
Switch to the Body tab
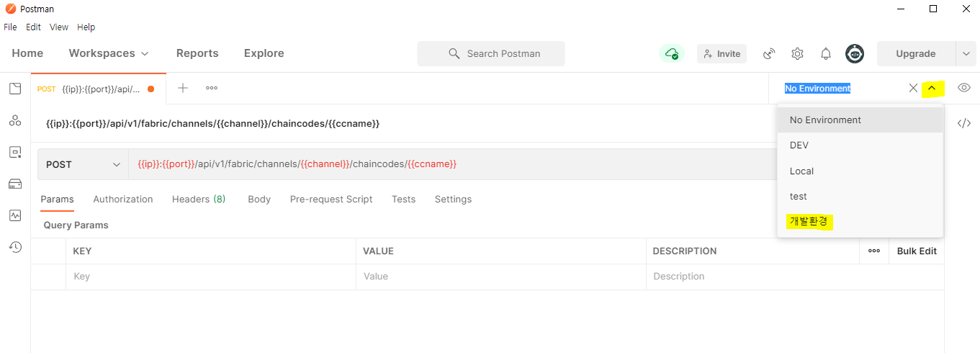point(259,199)
